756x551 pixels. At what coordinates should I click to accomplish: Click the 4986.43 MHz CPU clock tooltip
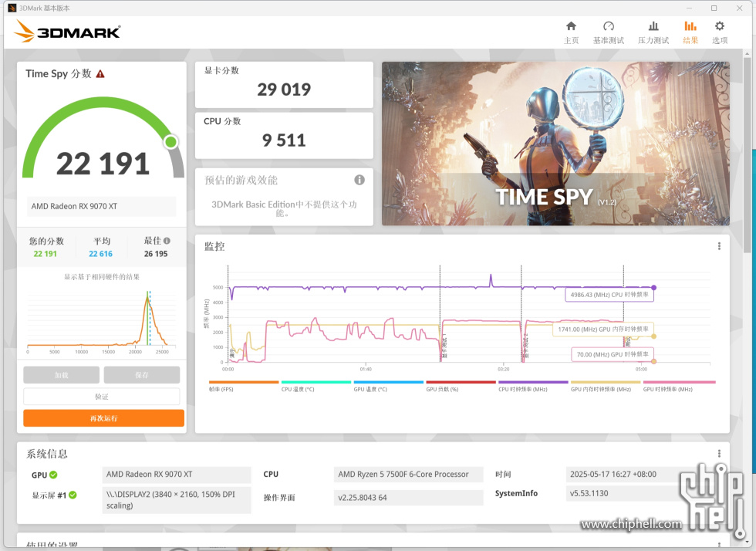coord(609,295)
